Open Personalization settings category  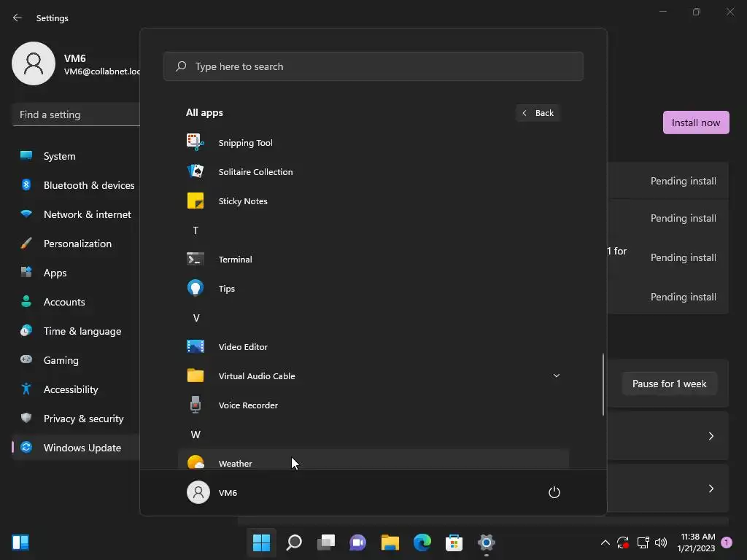[76, 244]
